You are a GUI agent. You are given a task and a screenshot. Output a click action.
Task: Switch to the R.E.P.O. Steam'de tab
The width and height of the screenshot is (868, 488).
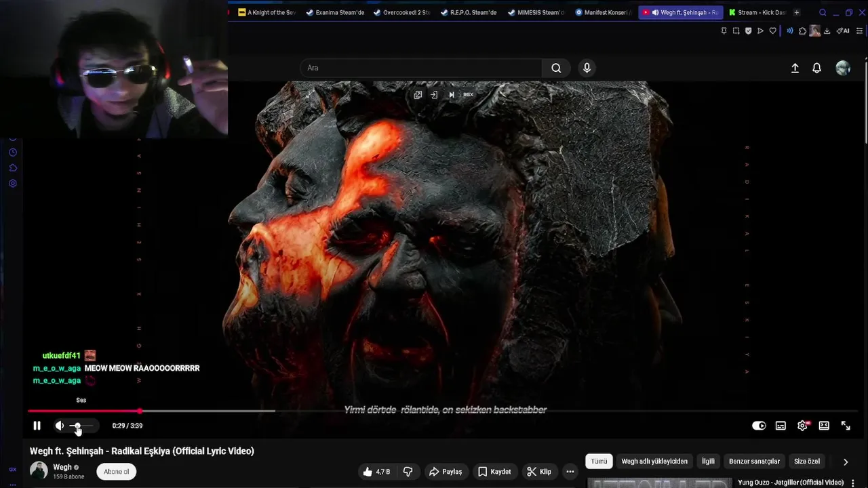click(469, 12)
